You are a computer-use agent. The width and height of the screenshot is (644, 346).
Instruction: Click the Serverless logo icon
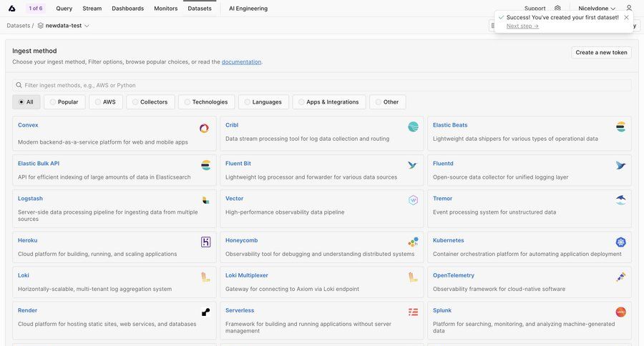click(413, 312)
